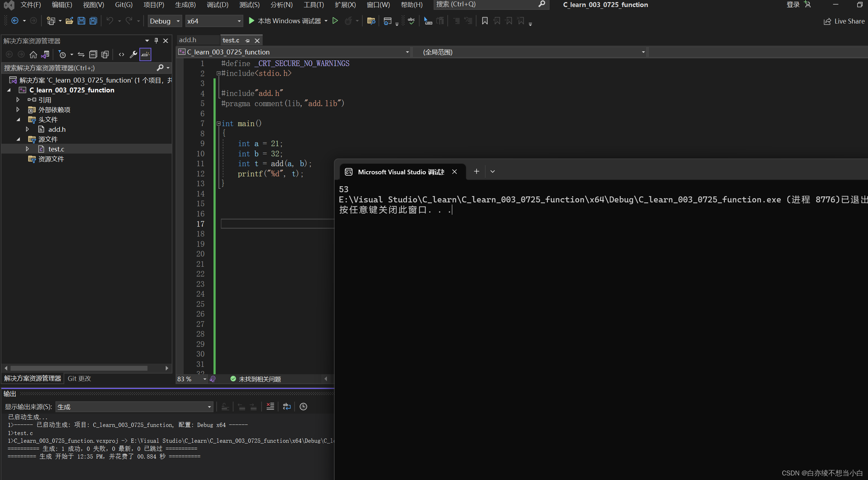This screenshot has height=480, width=868.
Task: Click the Live Share button
Action: click(844, 21)
